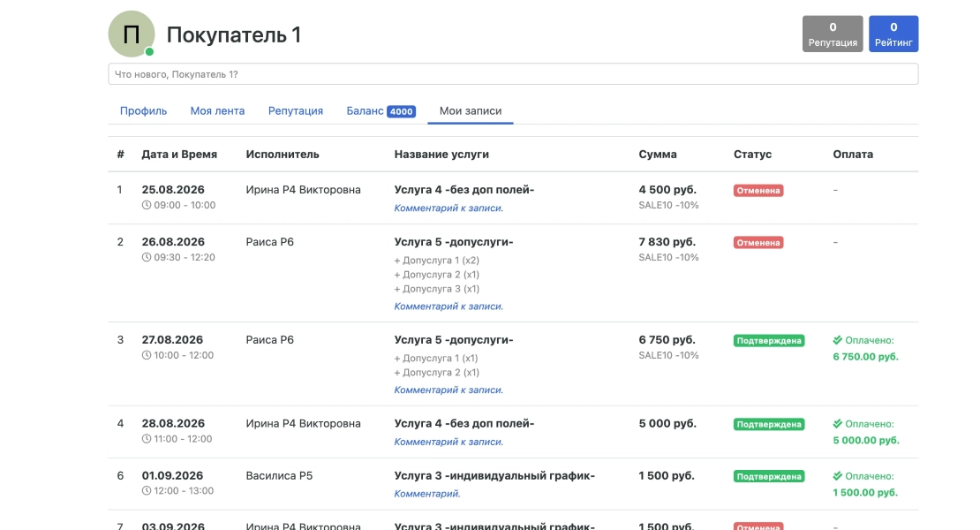Click the paid checkmark icon for 5 000.00 руб.

pyautogui.click(x=838, y=424)
